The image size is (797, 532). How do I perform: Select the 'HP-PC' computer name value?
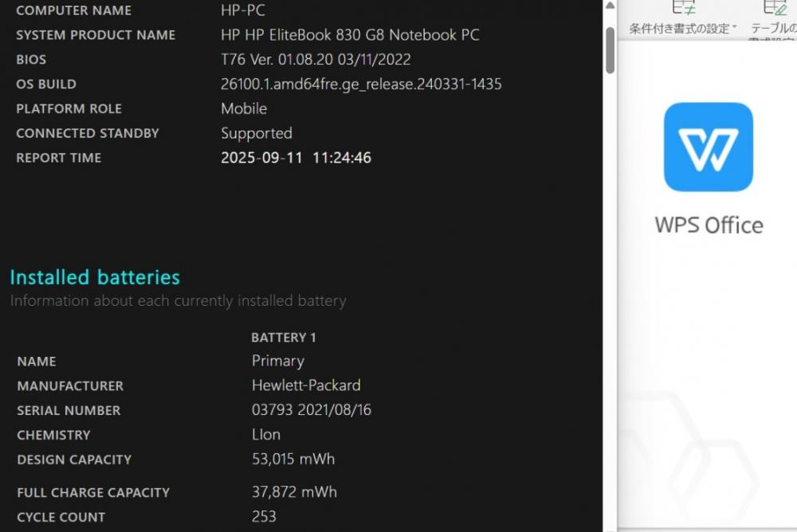[243, 10]
